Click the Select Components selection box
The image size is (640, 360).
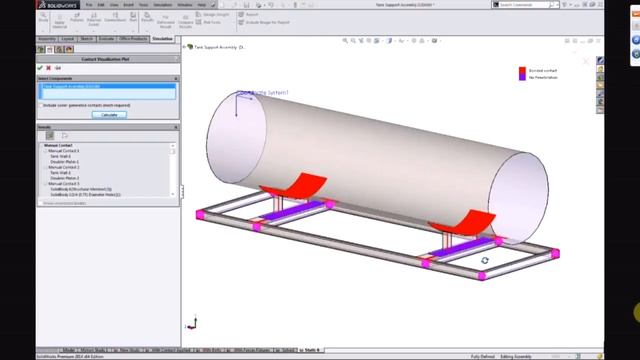(108, 91)
